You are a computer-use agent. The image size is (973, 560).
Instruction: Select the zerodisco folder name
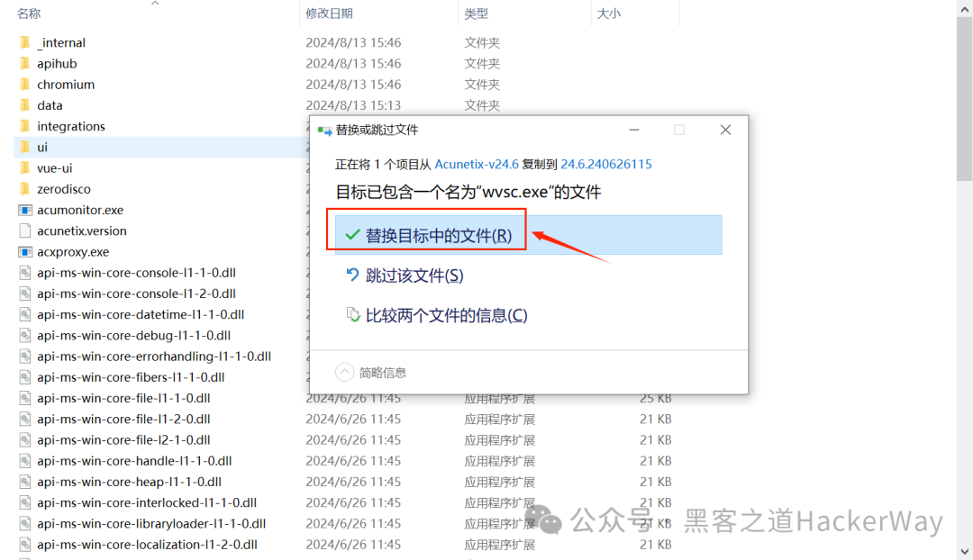coord(63,189)
